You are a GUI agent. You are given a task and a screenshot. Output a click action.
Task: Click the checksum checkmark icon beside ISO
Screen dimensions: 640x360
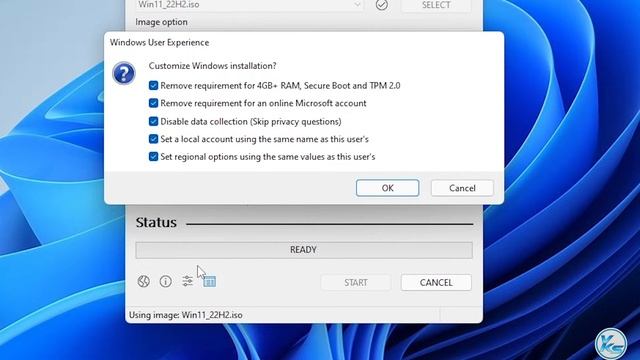click(x=382, y=5)
